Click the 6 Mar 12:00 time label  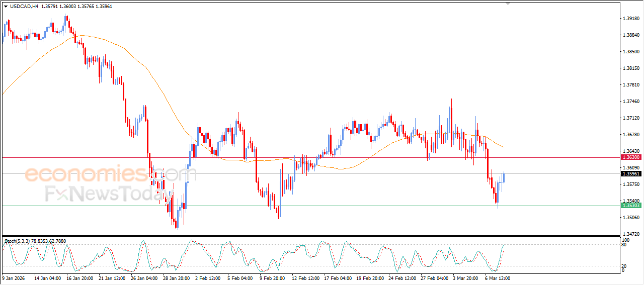coord(498,277)
